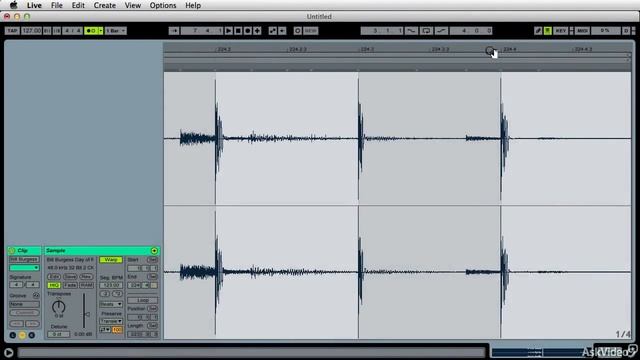Toggle the clip Loop button
The image size is (640, 360).
tap(142, 300)
